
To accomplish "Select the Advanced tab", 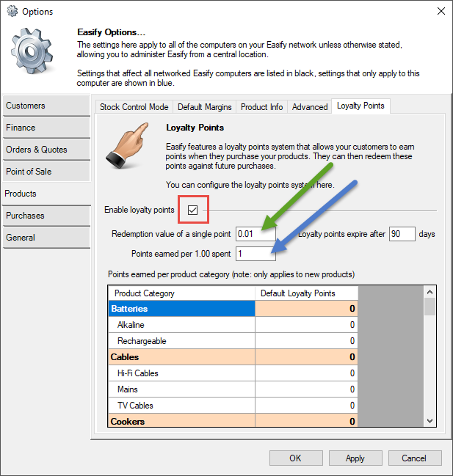I will point(310,107).
